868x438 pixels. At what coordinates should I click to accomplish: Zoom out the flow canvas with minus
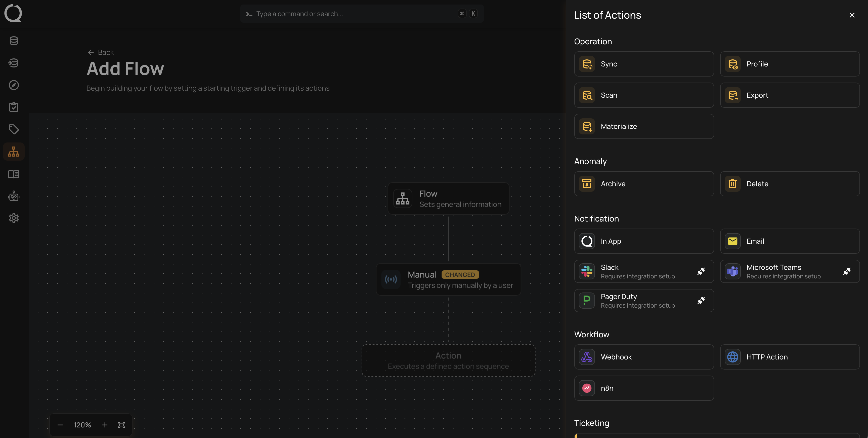point(60,425)
